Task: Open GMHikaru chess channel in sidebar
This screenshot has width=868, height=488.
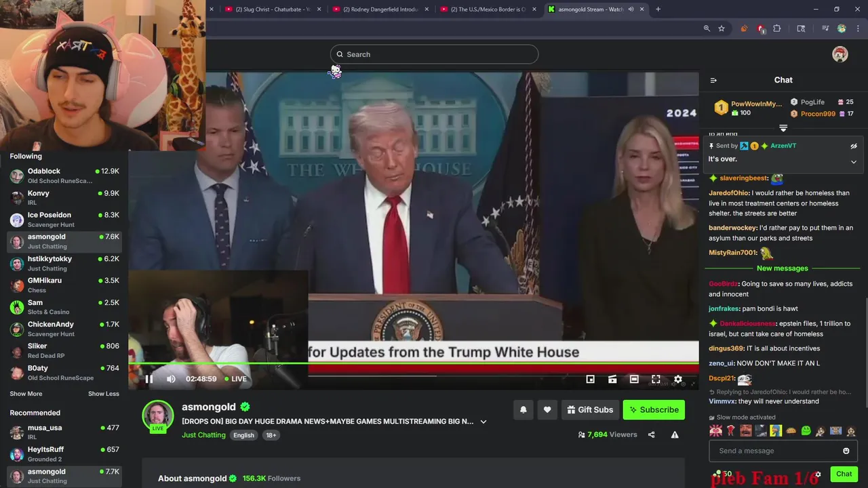Action: (64, 285)
